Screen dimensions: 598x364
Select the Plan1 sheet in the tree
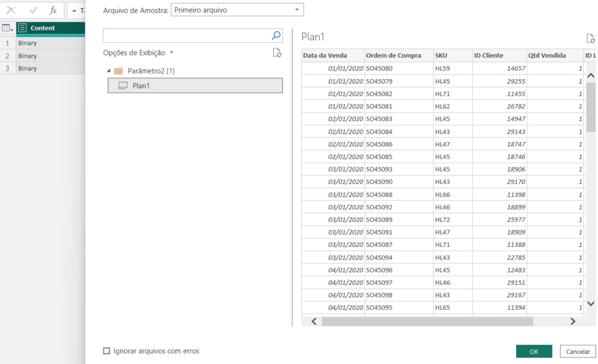pyautogui.click(x=195, y=86)
